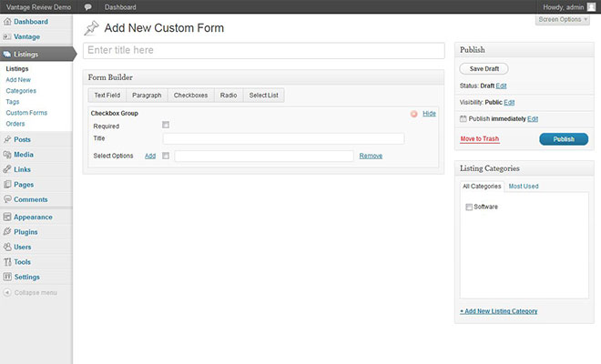
Task: Expand the Screen Options dropdown
Action: point(563,18)
